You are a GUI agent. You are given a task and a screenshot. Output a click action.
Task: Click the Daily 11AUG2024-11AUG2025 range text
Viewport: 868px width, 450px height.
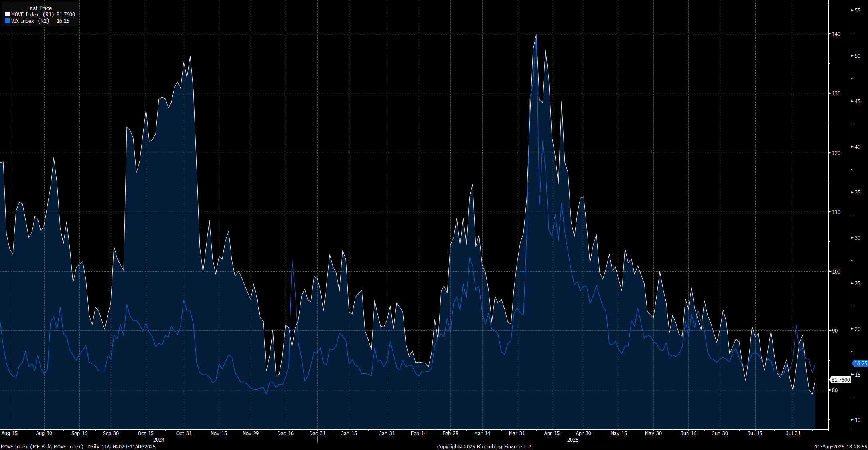point(121,446)
